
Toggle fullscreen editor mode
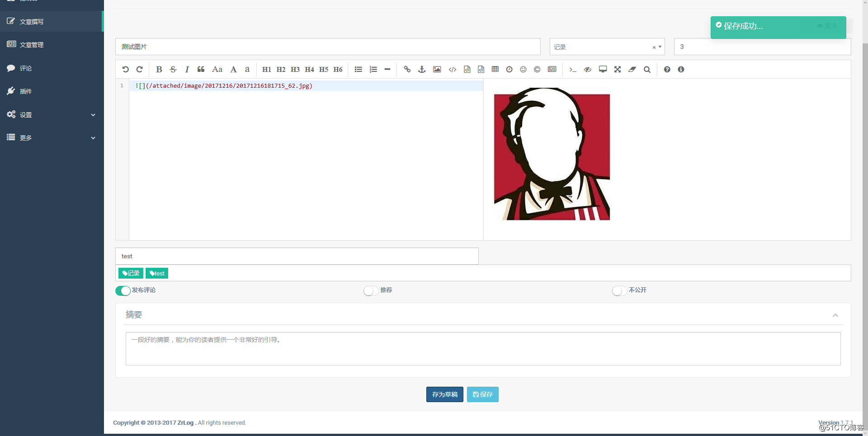point(618,69)
